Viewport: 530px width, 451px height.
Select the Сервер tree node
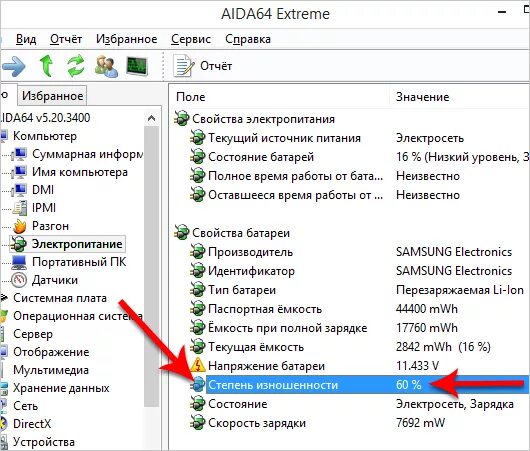pos(33,334)
